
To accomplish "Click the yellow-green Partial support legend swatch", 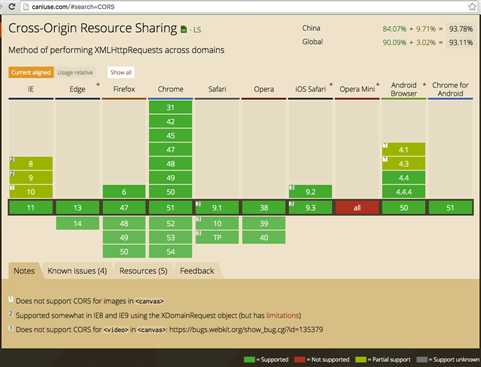I will point(361,360).
